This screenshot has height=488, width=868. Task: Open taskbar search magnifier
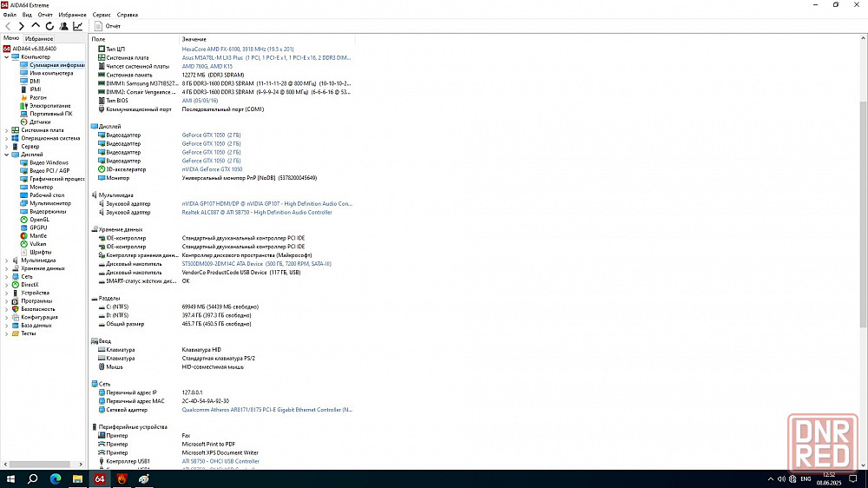coord(33,479)
